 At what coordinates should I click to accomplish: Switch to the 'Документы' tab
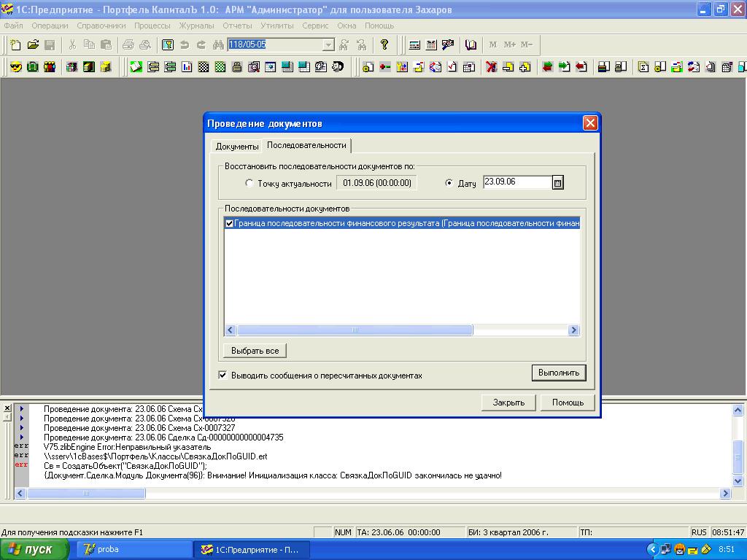click(237, 147)
